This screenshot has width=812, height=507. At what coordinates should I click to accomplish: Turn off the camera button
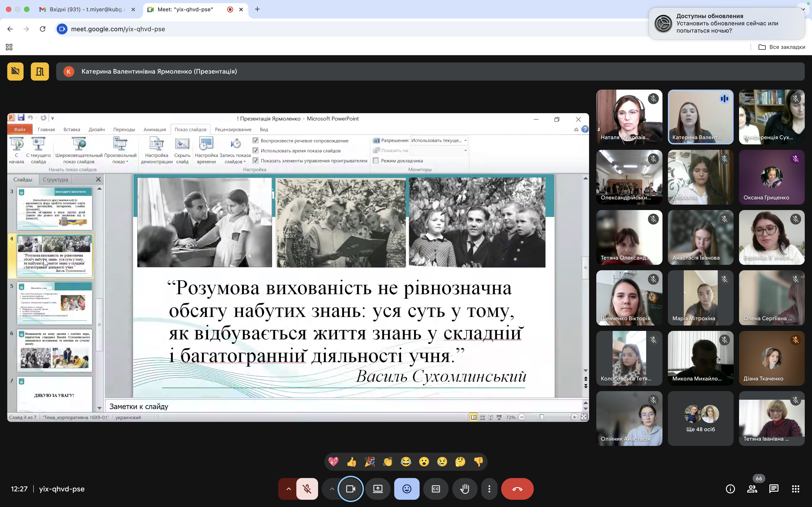tap(350, 489)
